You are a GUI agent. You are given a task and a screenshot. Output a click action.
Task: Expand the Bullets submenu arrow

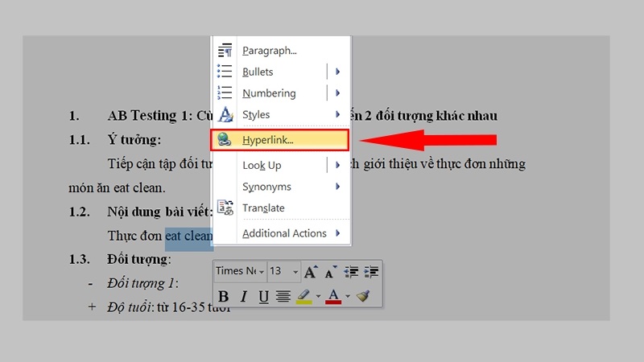[338, 72]
